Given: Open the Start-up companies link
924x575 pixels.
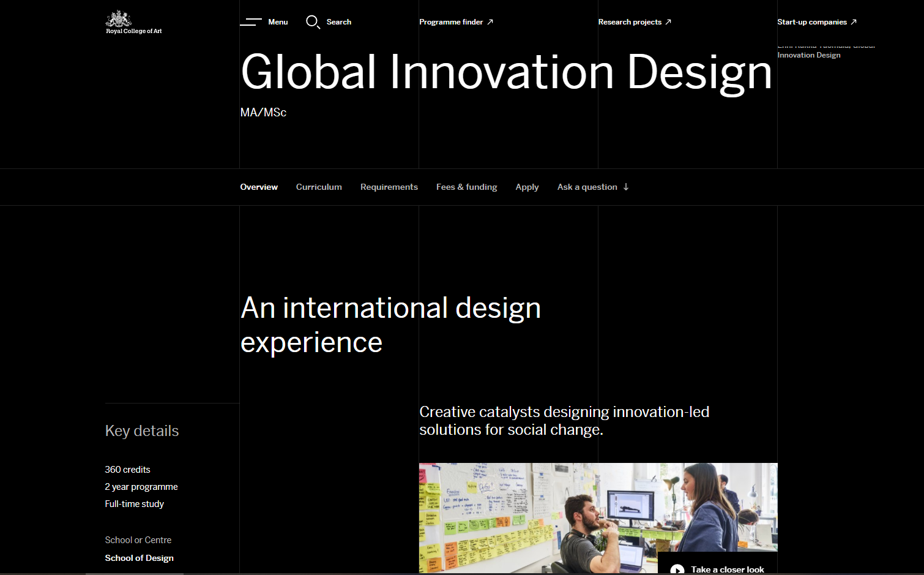Looking at the screenshot, I should coord(812,22).
